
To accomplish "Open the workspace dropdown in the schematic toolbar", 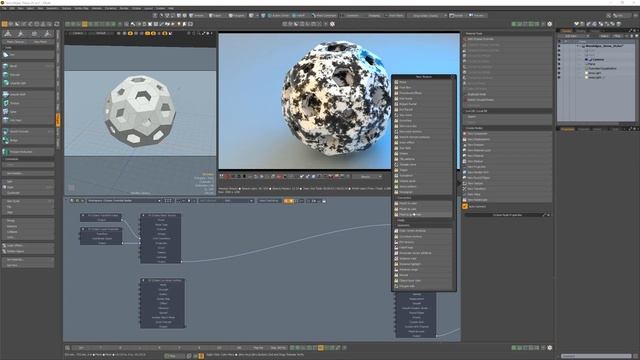I will (124, 201).
